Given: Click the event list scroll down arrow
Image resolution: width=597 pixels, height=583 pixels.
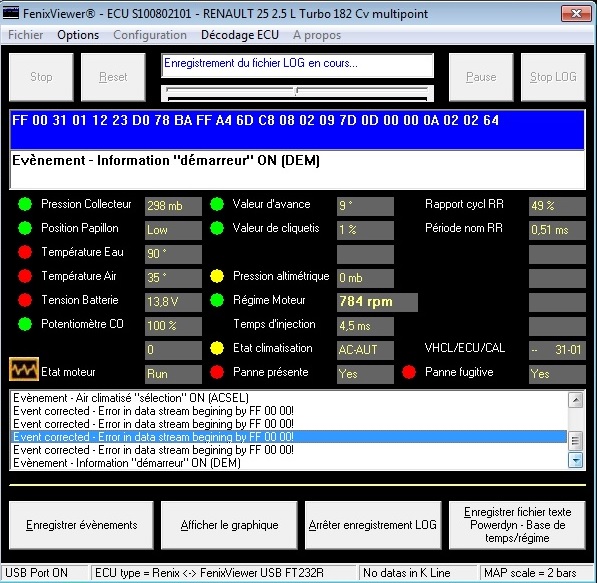Looking at the screenshot, I should click(575, 460).
